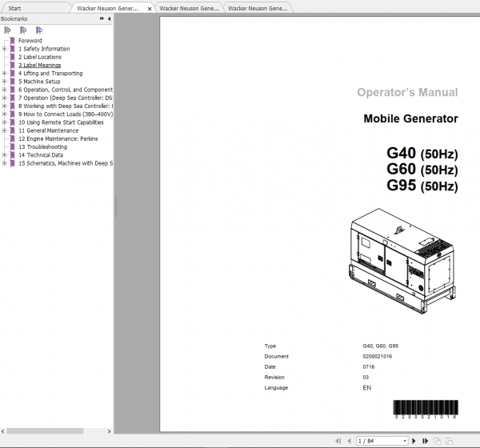Open bookmark 13 Troubleshooting
The height and width of the screenshot is (448, 480).
click(x=43, y=146)
